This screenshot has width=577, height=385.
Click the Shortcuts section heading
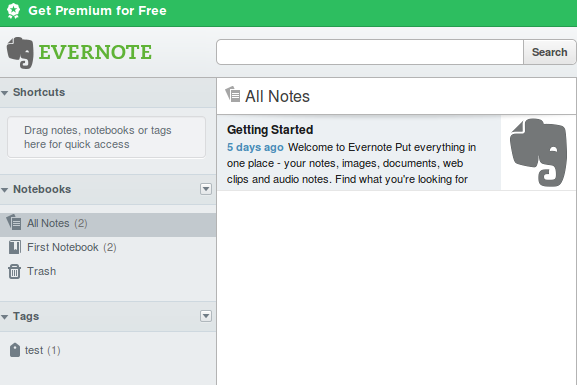pos(39,92)
